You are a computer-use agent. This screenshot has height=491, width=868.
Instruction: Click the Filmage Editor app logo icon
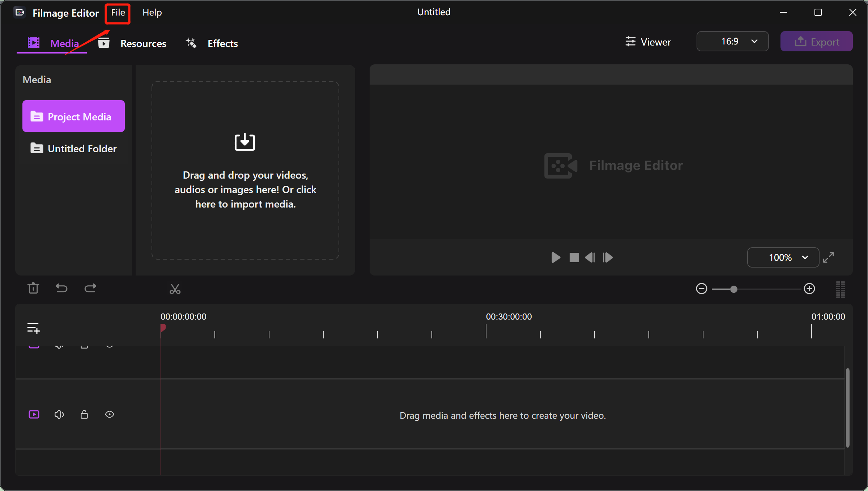(20, 13)
